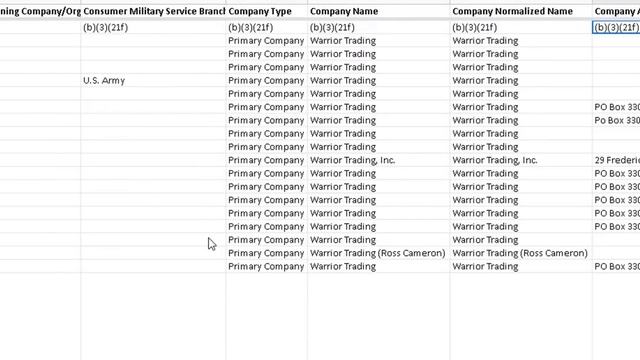This screenshot has width=640, height=360.
Task: Select the Company Normalized Name header cell
Action: [521, 11]
